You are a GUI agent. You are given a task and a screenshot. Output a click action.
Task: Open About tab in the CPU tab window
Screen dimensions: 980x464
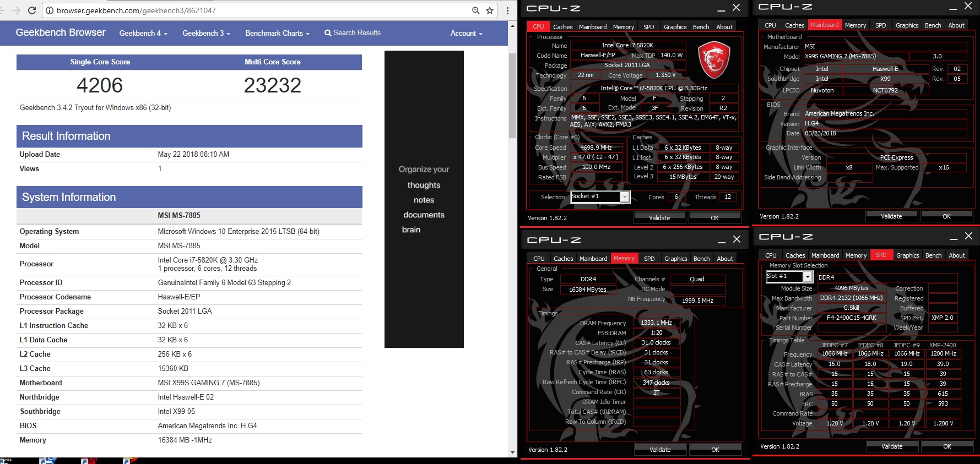[724, 27]
